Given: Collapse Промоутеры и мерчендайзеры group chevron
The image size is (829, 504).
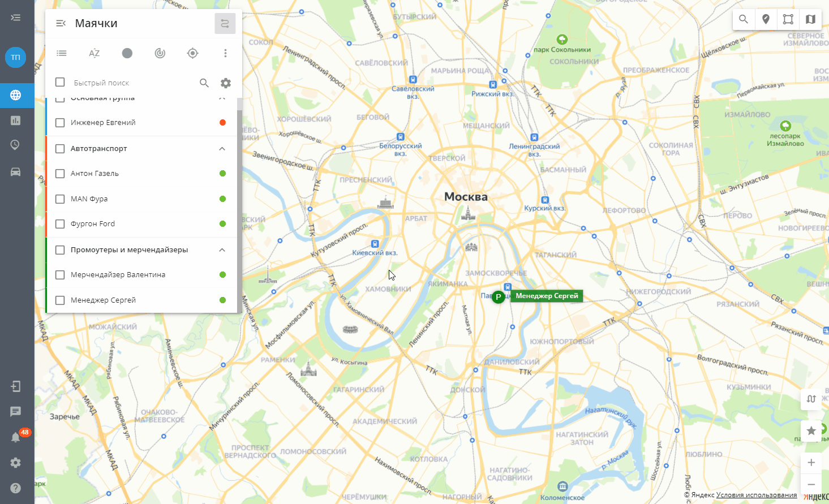Looking at the screenshot, I should tap(222, 250).
